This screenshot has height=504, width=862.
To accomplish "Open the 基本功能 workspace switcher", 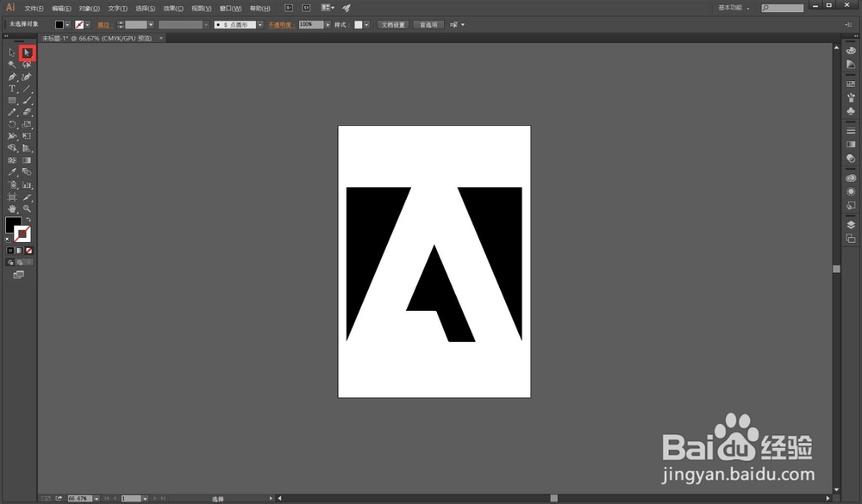I will [734, 8].
